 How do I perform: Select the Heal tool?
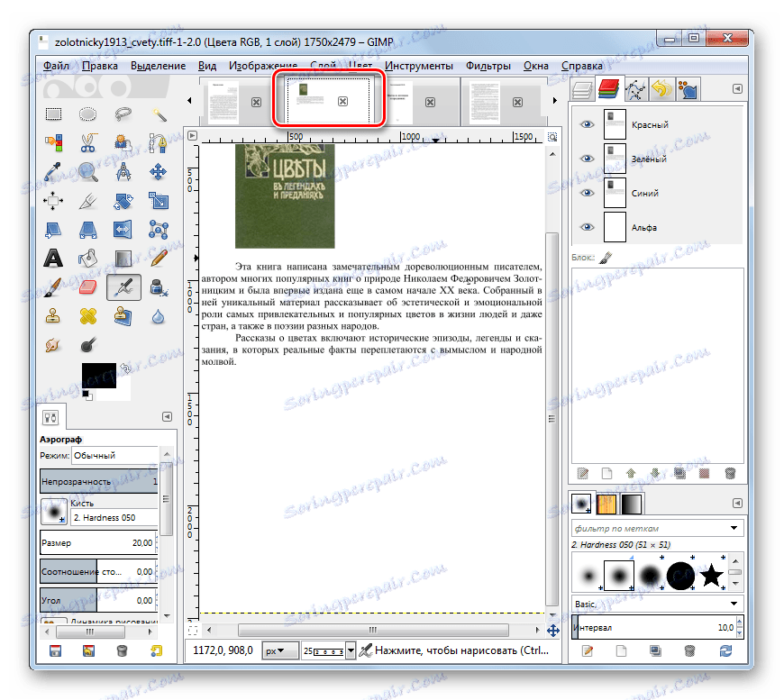point(88,316)
